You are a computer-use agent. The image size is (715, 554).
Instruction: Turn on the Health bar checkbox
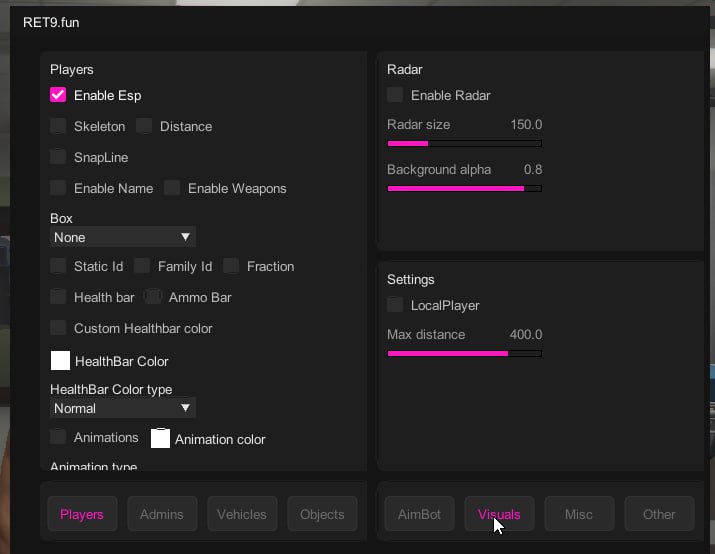pyautogui.click(x=58, y=297)
